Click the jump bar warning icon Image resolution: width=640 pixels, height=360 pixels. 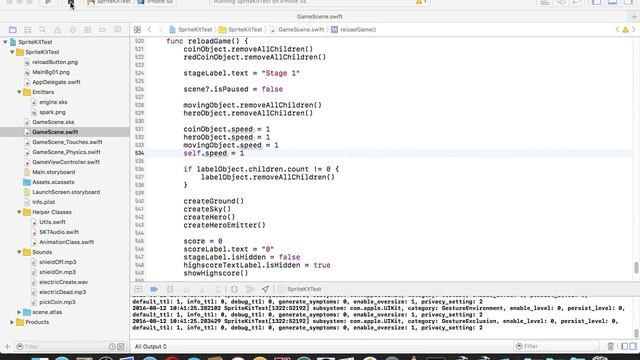pyautogui.click(x=625, y=29)
